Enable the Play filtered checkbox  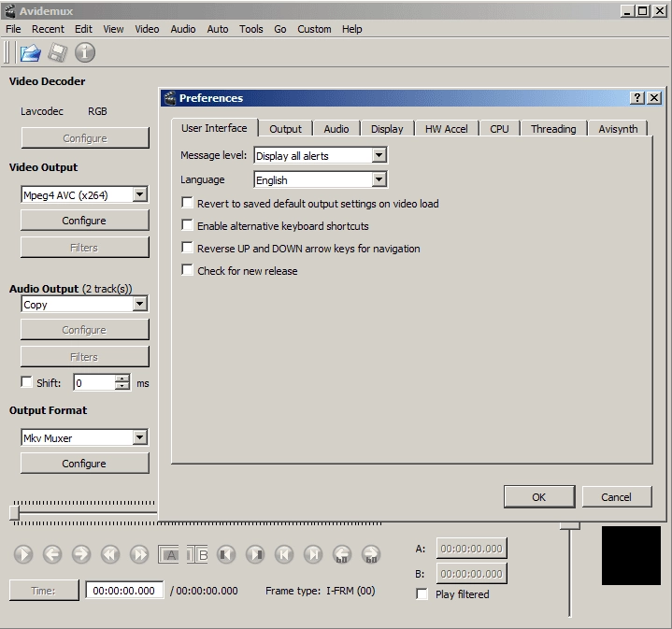coord(422,593)
